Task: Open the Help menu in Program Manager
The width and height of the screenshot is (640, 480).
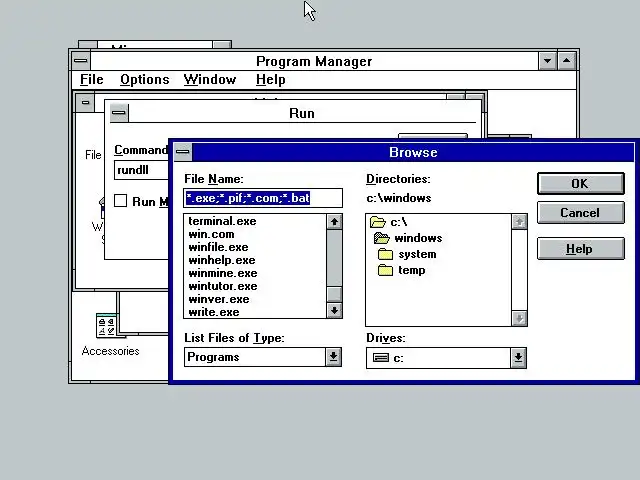Action: pos(271,80)
